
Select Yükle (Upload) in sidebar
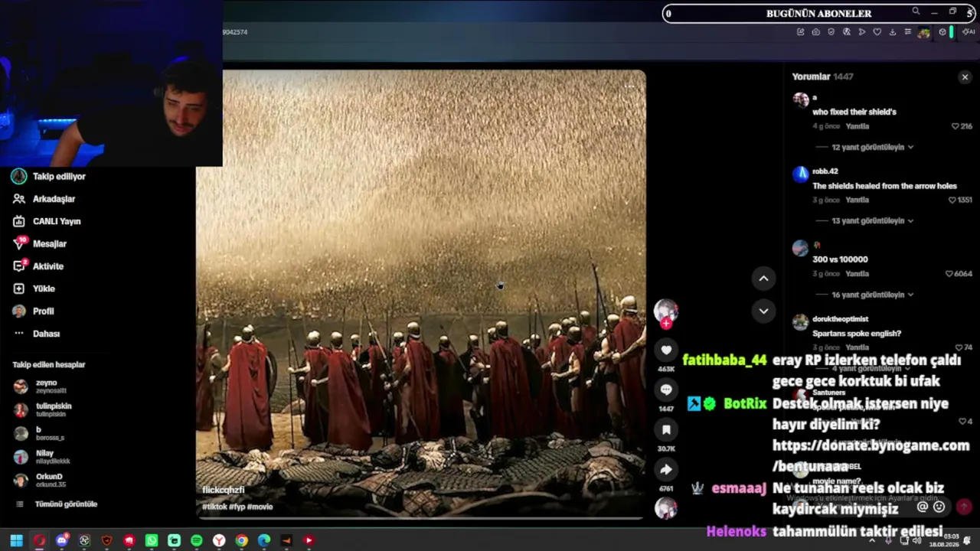point(34,289)
